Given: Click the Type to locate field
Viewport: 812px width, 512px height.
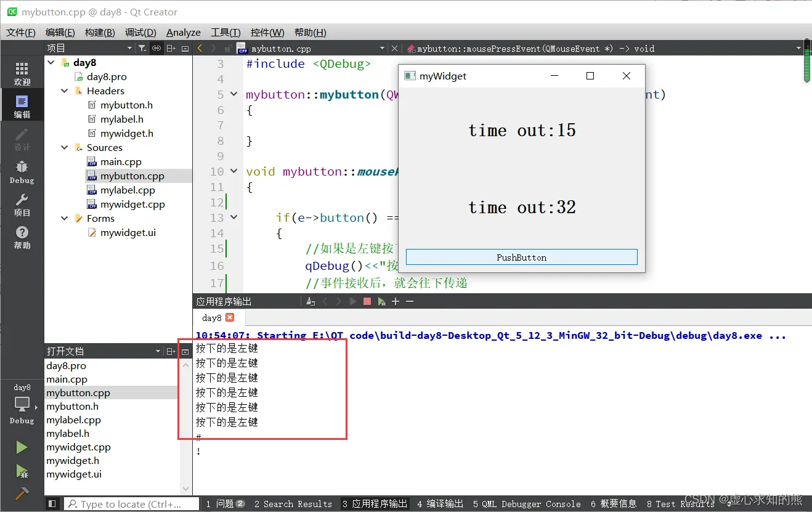Looking at the screenshot, I should [x=132, y=504].
